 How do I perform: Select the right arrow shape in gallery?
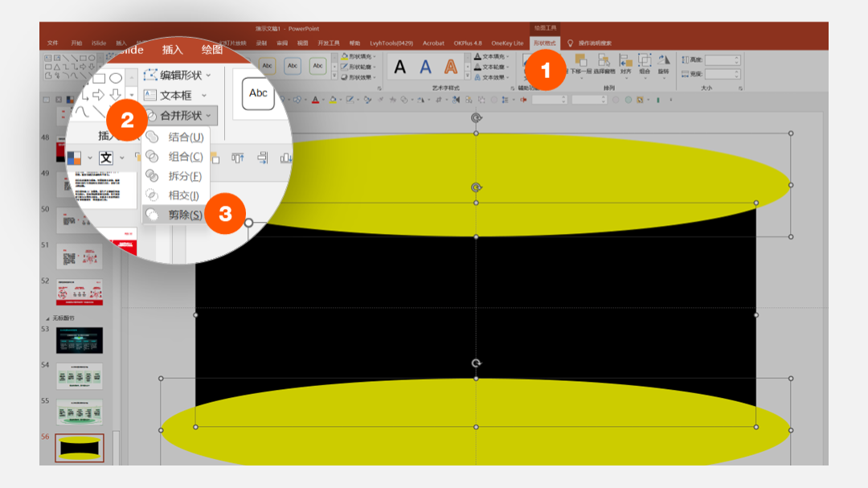click(x=99, y=95)
